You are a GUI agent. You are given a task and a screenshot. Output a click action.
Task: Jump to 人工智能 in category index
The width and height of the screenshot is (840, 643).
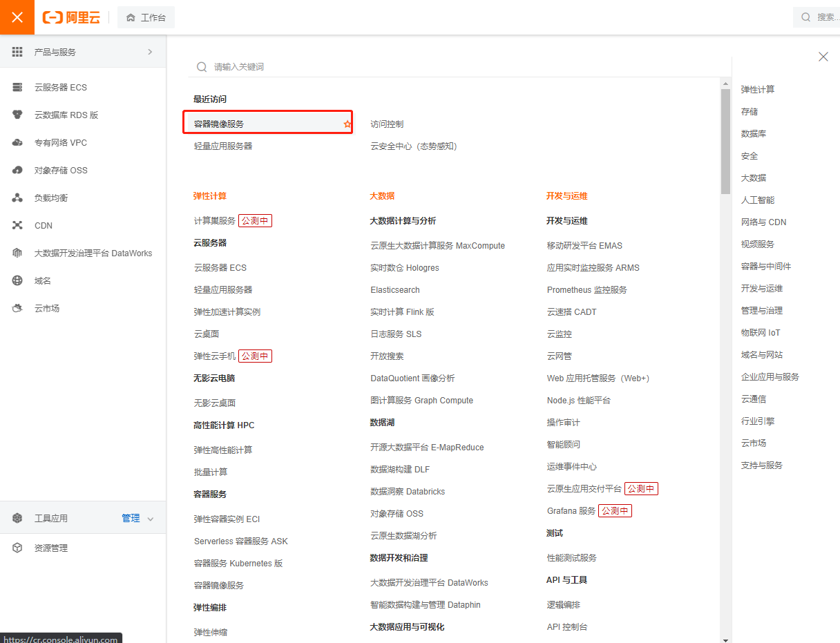coord(758,200)
